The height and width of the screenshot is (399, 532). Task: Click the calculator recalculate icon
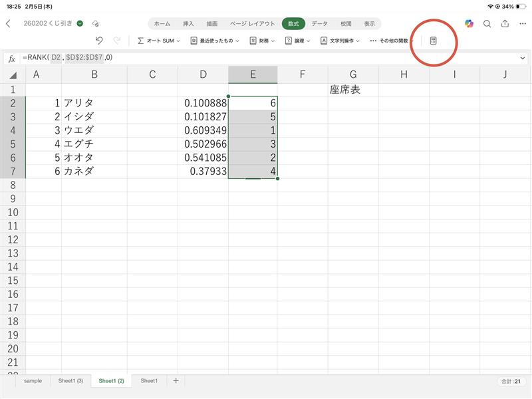(434, 41)
